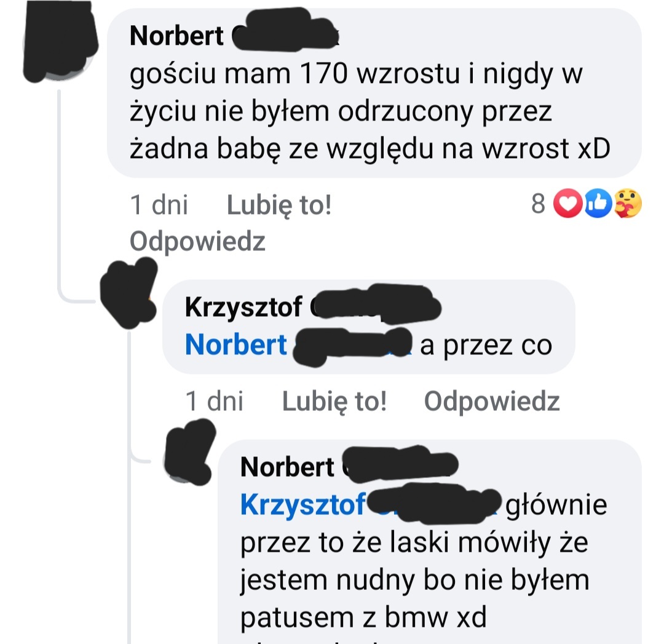Select the comment bubble "a przez co"

click(368, 327)
